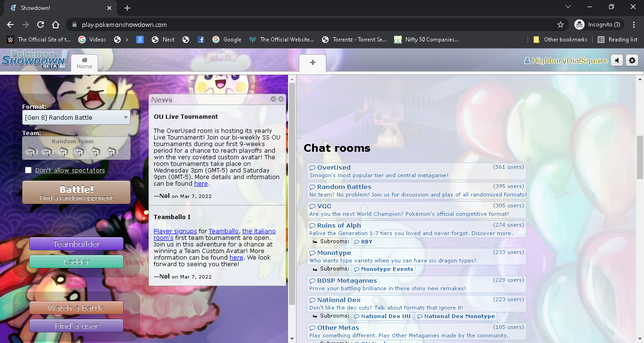Screen dimensions: 644x343
Task: Open the Showdown options gear
Action: (x=632, y=60)
